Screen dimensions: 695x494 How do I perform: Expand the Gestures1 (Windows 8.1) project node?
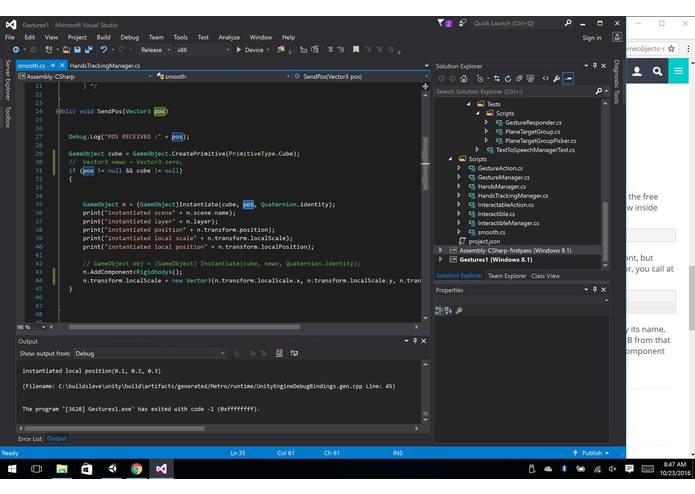(441, 260)
